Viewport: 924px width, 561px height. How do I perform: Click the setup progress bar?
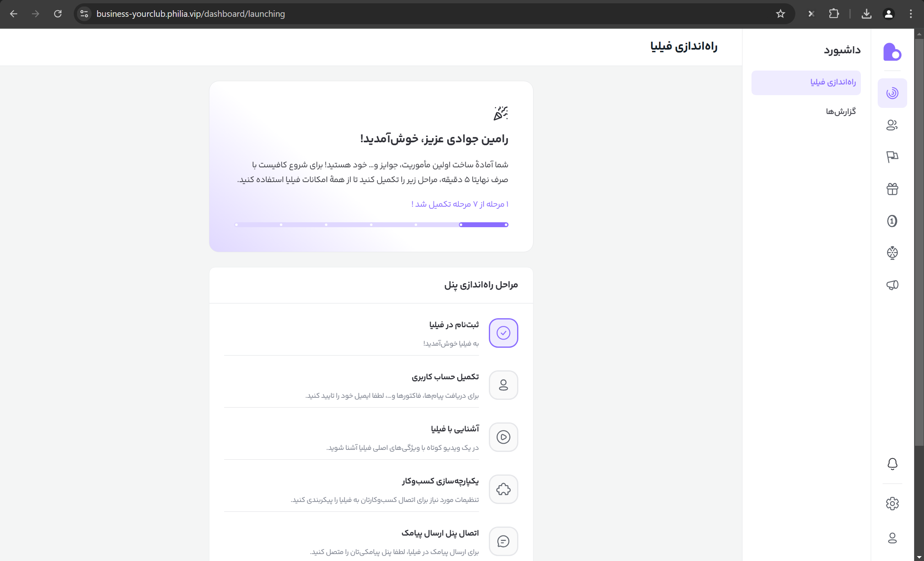pos(371,225)
